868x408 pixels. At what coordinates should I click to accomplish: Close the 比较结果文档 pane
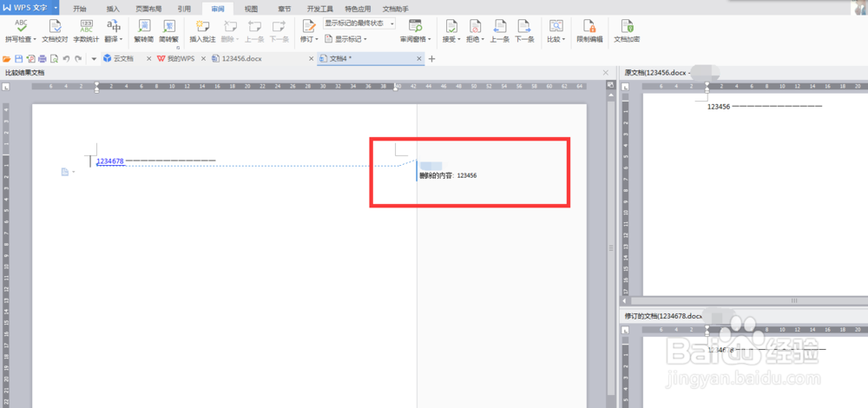pos(605,73)
